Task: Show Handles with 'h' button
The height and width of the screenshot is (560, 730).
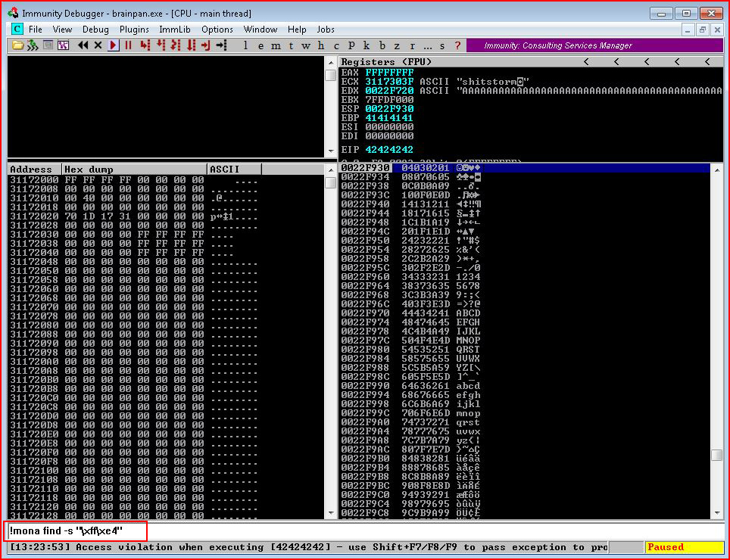Action: 321,45
